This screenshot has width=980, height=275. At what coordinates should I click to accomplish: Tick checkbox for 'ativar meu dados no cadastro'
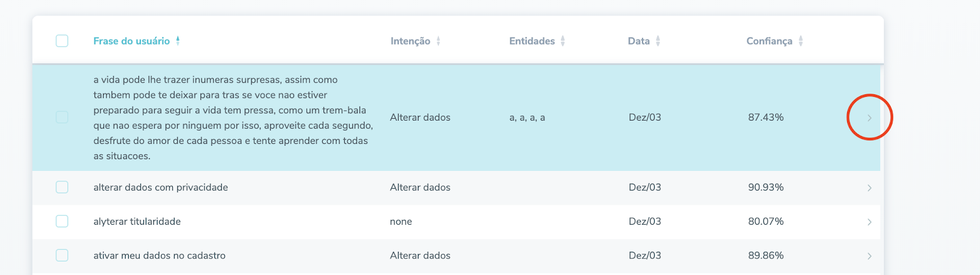(x=62, y=255)
